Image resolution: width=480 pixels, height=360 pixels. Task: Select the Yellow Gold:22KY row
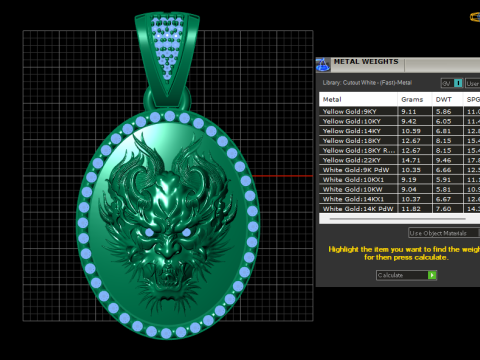click(x=400, y=160)
